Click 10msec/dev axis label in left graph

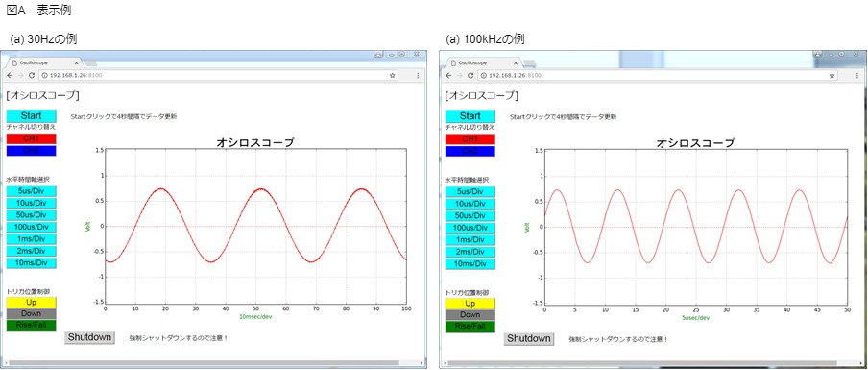point(255,316)
